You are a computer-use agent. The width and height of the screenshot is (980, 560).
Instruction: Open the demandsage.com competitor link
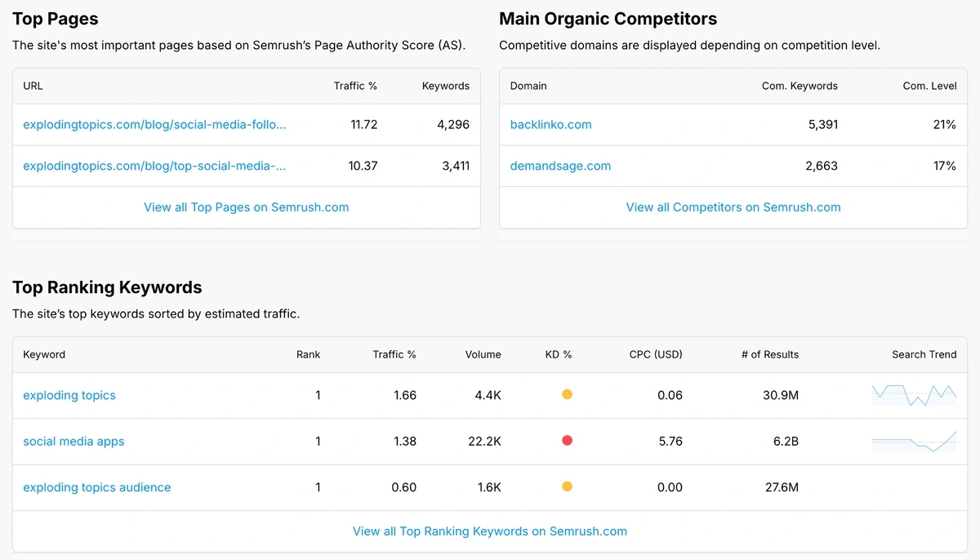pyautogui.click(x=560, y=166)
